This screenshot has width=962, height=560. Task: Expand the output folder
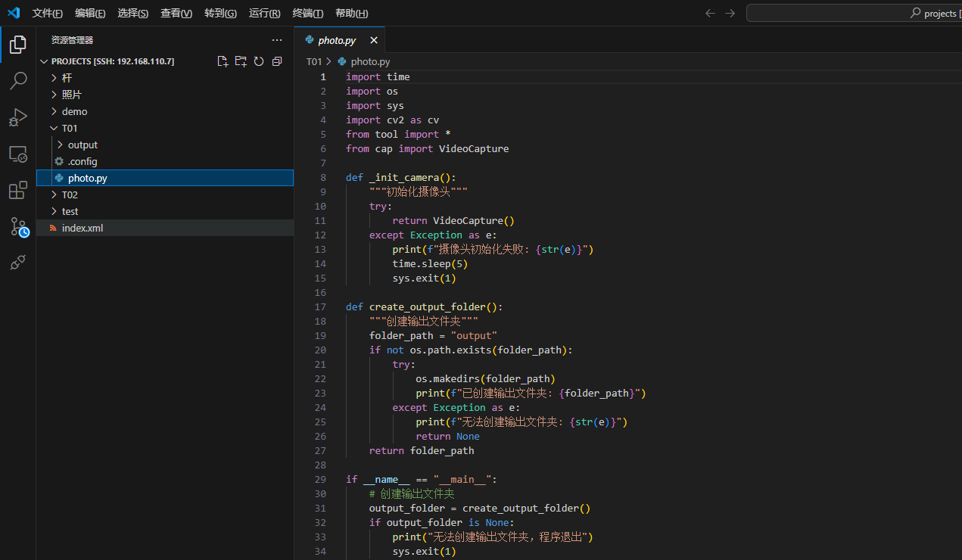(83, 145)
